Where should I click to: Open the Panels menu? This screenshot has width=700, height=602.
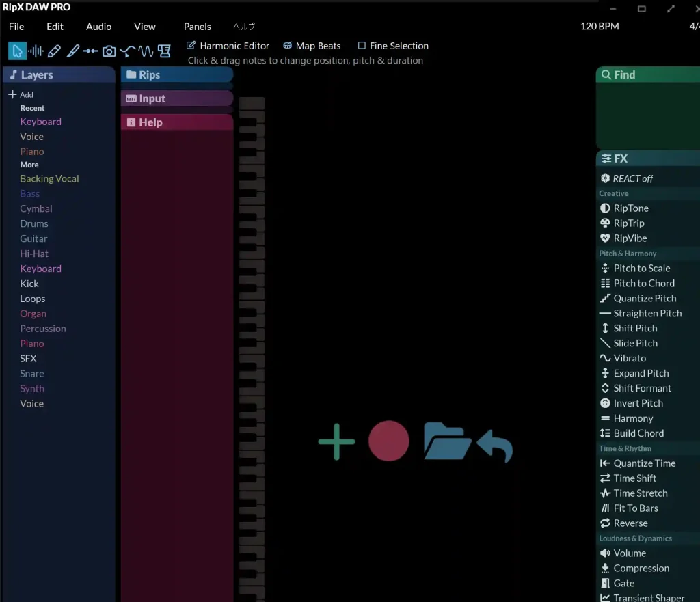tap(197, 27)
